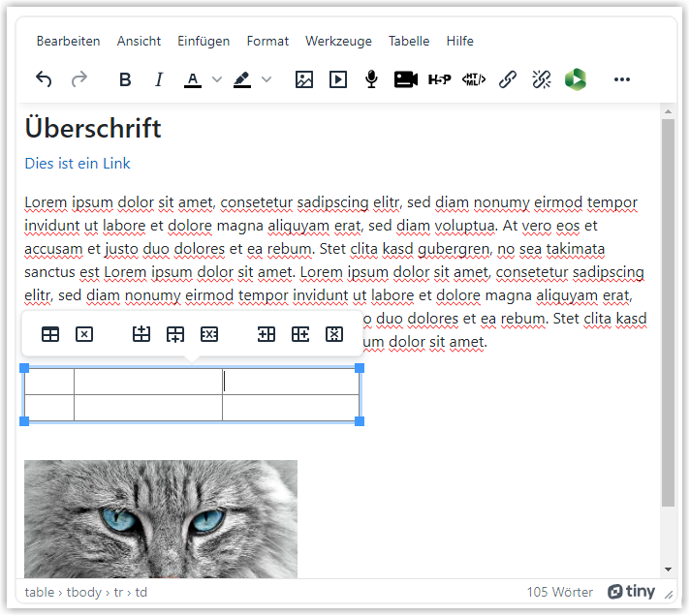Click the scrollbar down arrow
This screenshot has height=616, width=690.
pos(668,570)
